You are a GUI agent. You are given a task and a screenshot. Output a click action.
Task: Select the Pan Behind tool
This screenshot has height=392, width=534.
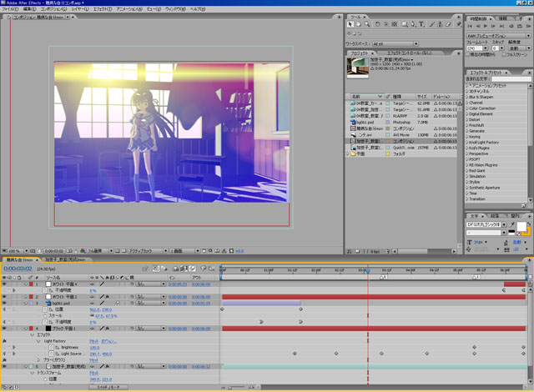395,24
